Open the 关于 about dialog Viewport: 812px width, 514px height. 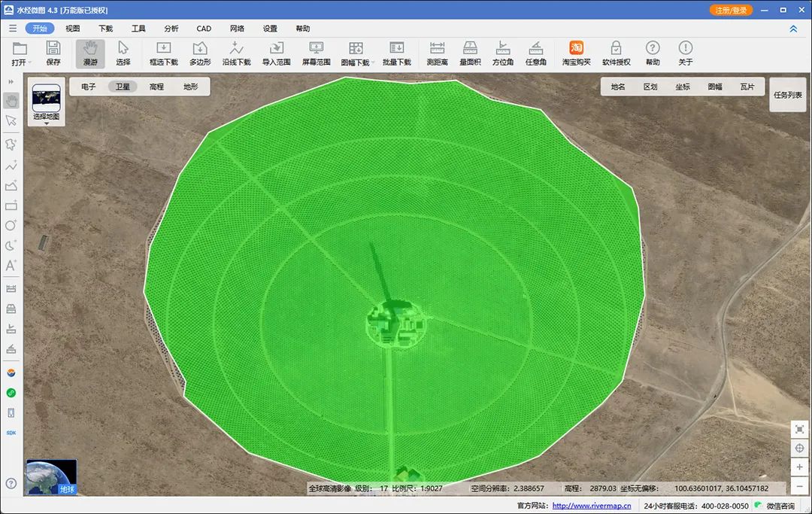[x=685, y=54]
